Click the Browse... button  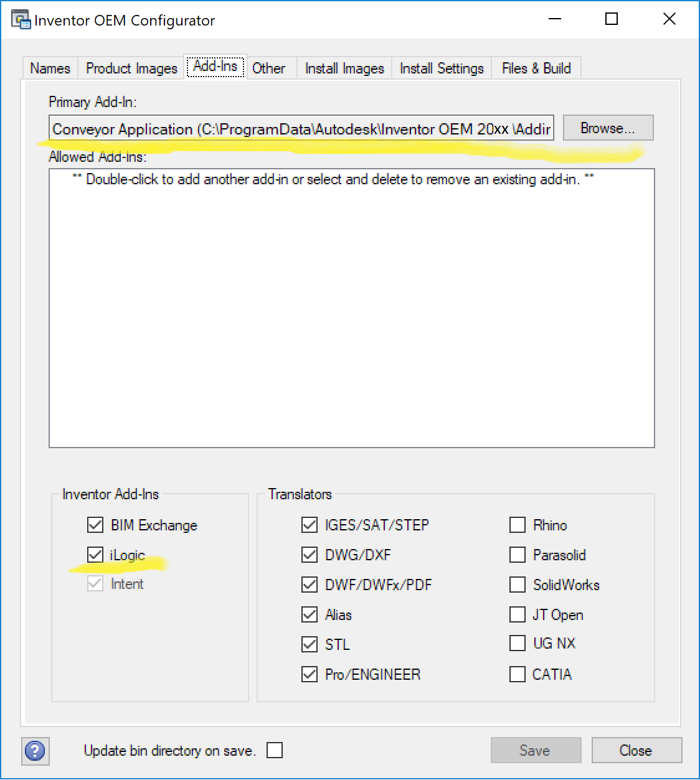pyautogui.click(x=608, y=128)
